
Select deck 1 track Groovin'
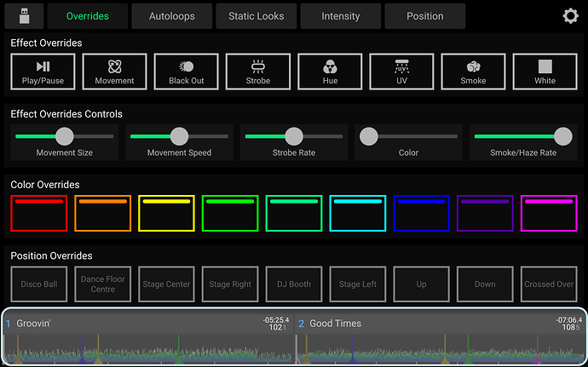click(x=33, y=324)
